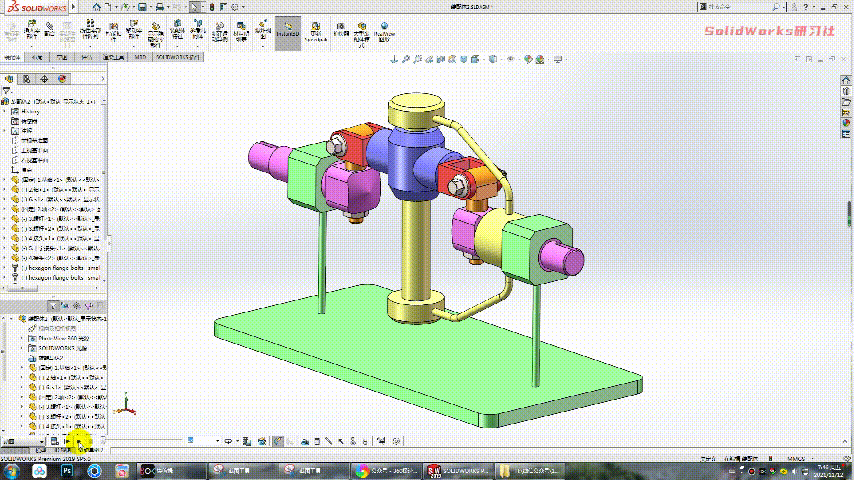Click the Reference Geometry tool
854x480 pixels.
point(198,30)
